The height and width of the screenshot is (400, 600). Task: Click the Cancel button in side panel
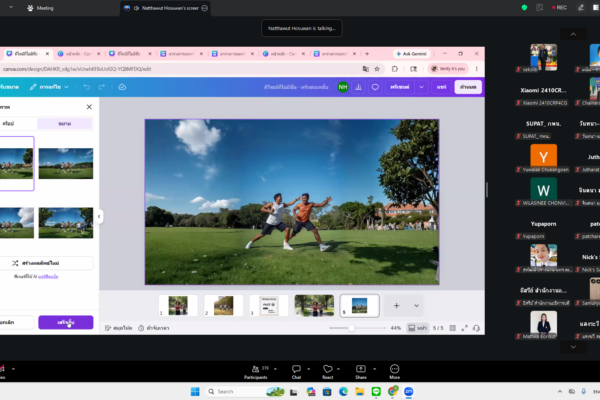pyautogui.click(x=16, y=322)
